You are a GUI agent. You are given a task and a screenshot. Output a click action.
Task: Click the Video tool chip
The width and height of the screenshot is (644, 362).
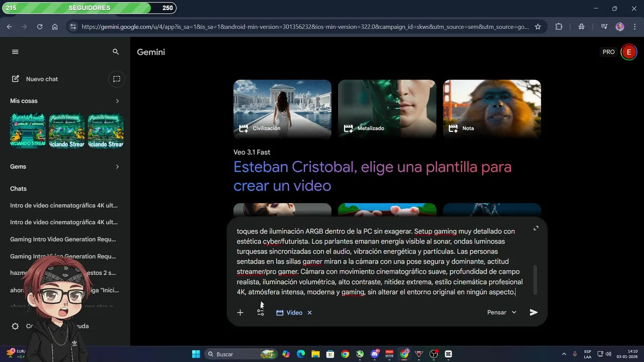pyautogui.click(x=289, y=313)
